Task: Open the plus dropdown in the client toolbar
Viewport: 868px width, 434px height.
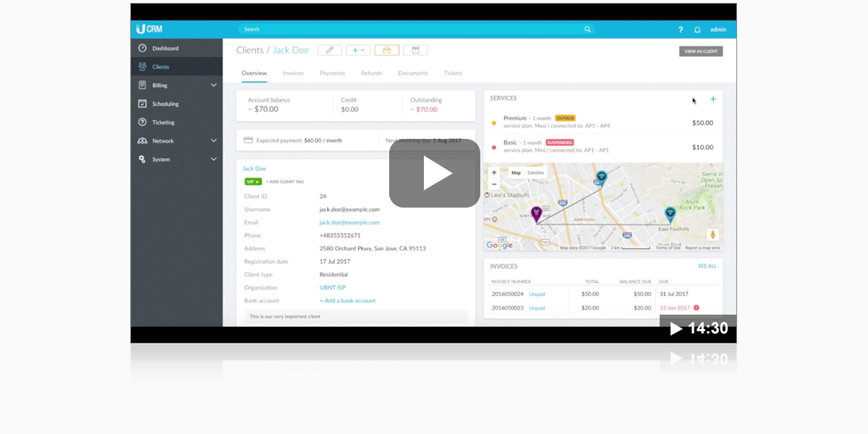Action: (357, 50)
